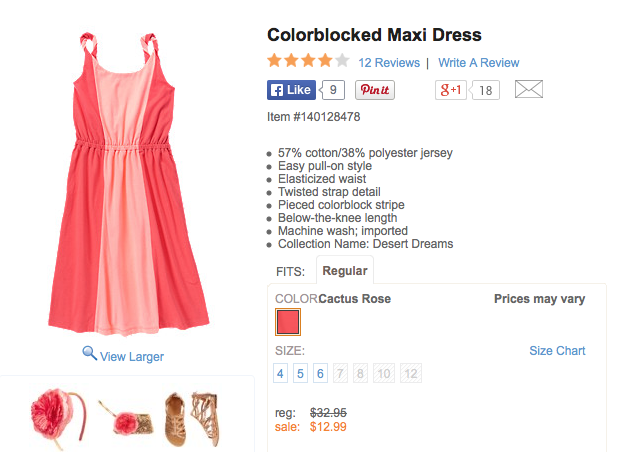
Task: Select size 4
Action: [281, 374]
